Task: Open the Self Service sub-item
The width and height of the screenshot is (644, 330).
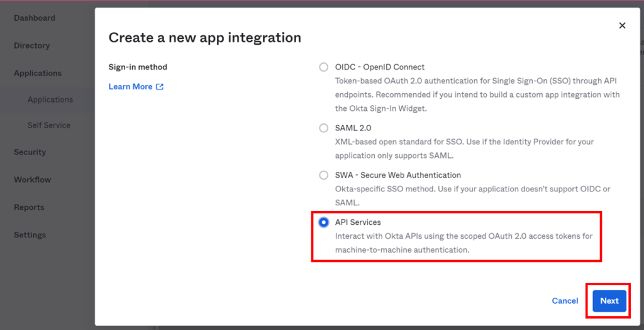Action: (x=49, y=126)
